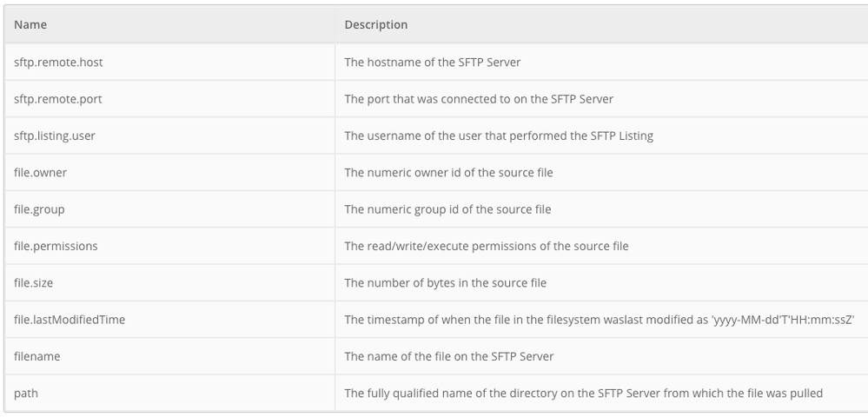Select the sftp.remote.port attribute name
The height and width of the screenshot is (417, 868).
(x=57, y=99)
